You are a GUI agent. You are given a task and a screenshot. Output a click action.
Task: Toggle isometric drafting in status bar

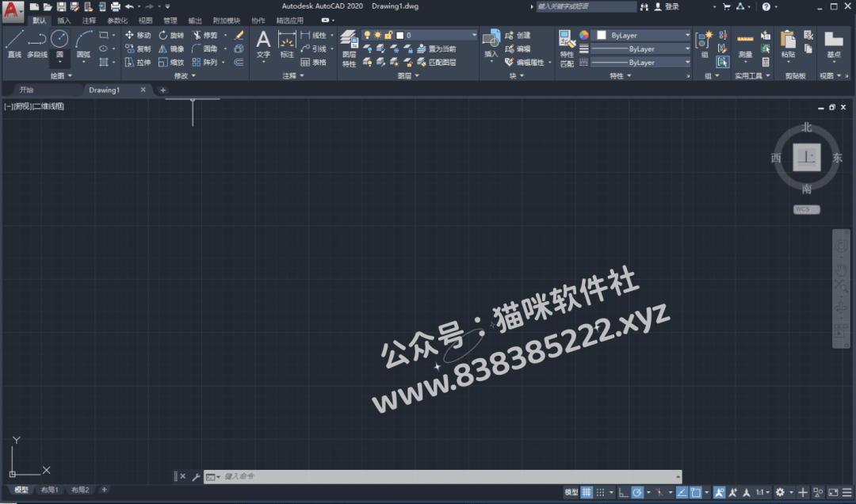tap(659, 492)
